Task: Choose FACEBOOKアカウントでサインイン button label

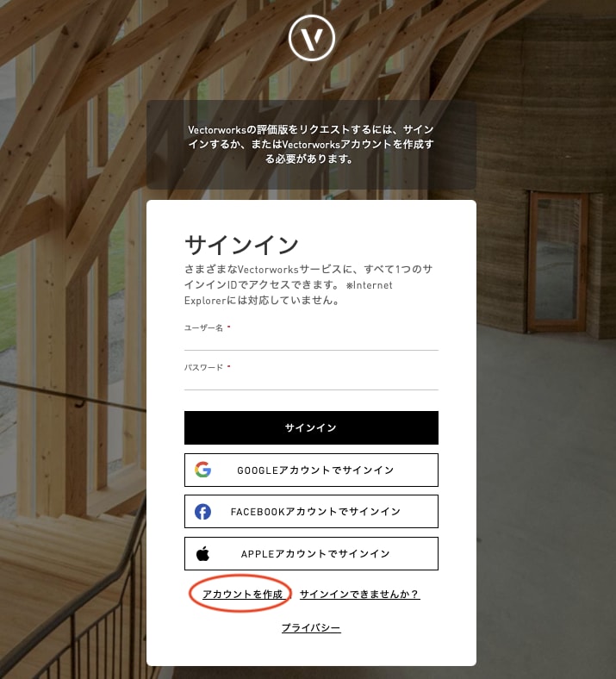Action: pyautogui.click(x=315, y=512)
